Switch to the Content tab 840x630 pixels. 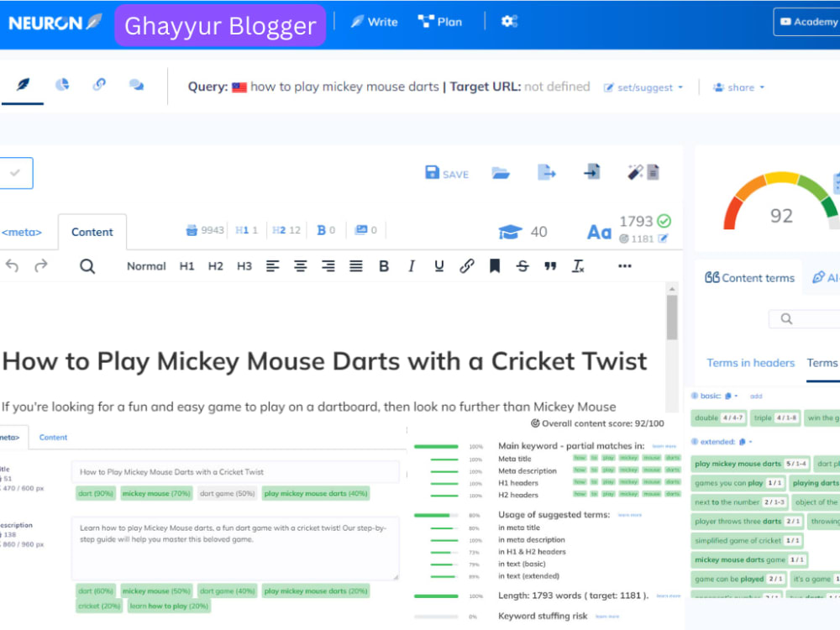(92, 232)
